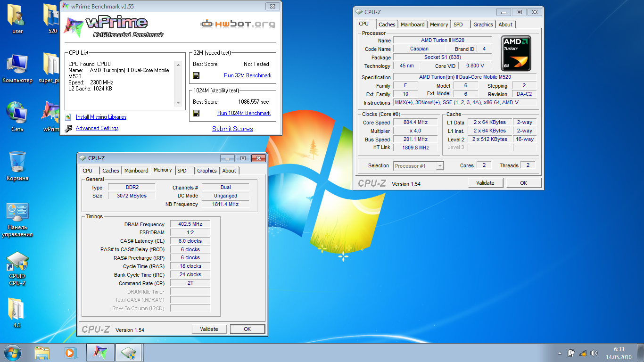The image size is (644, 362).
Task: Open Windows Explorer from the taskbar
Action: (42, 353)
